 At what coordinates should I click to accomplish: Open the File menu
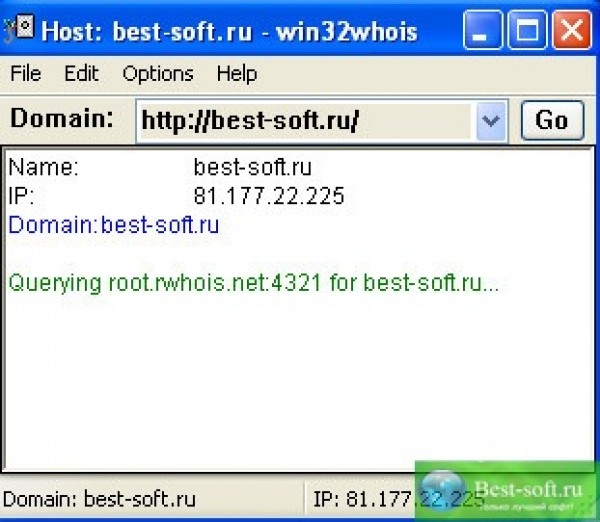point(26,73)
